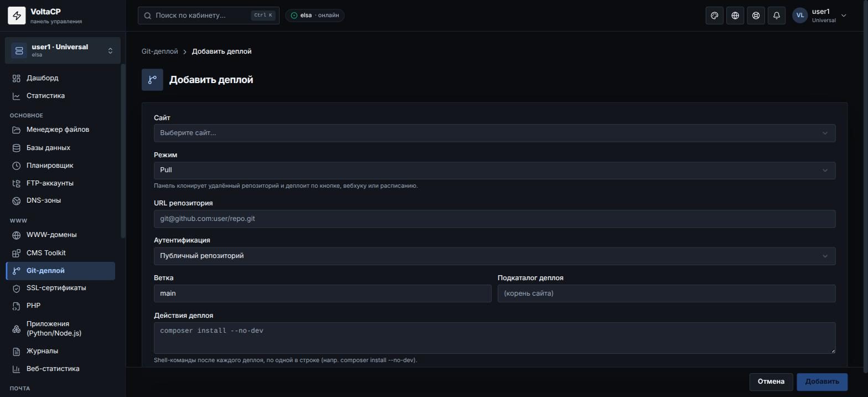
Task: Go to WWW-домены section
Action: coord(61,235)
